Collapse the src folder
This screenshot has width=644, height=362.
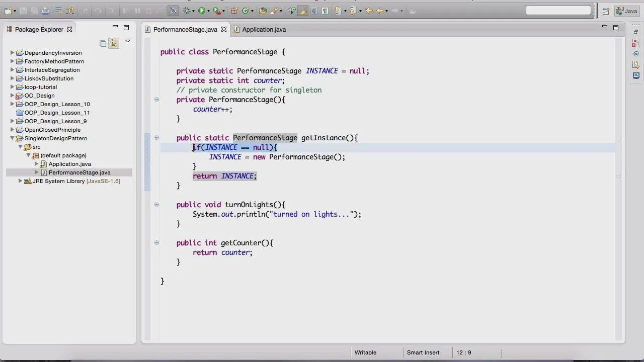point(21,147)
